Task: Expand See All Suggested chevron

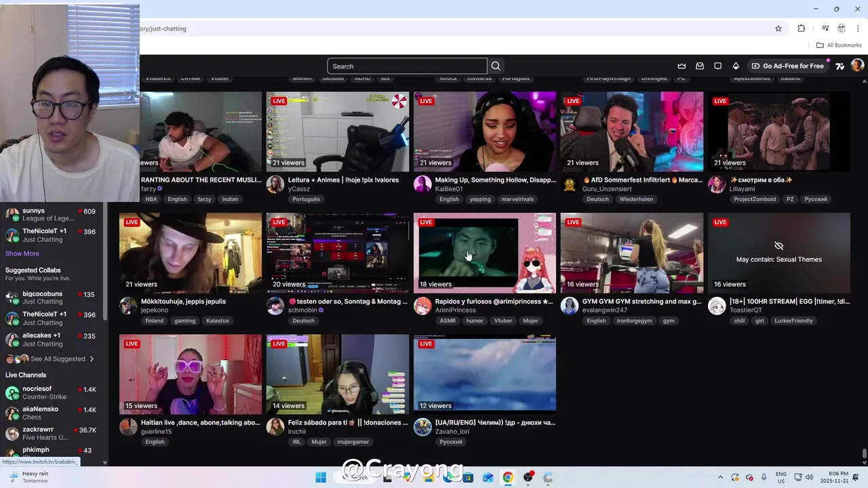Action: click(x=92, y=359)
